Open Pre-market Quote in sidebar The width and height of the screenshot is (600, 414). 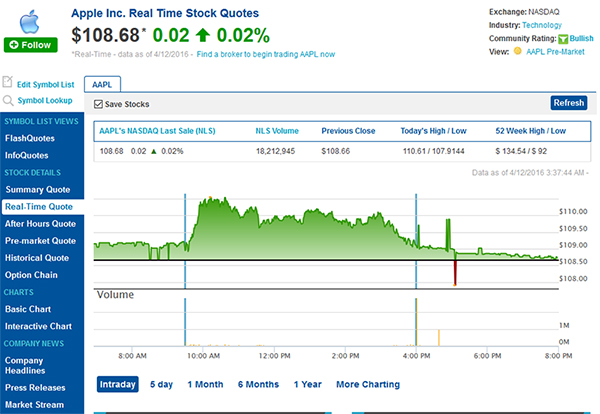[42, 241]
